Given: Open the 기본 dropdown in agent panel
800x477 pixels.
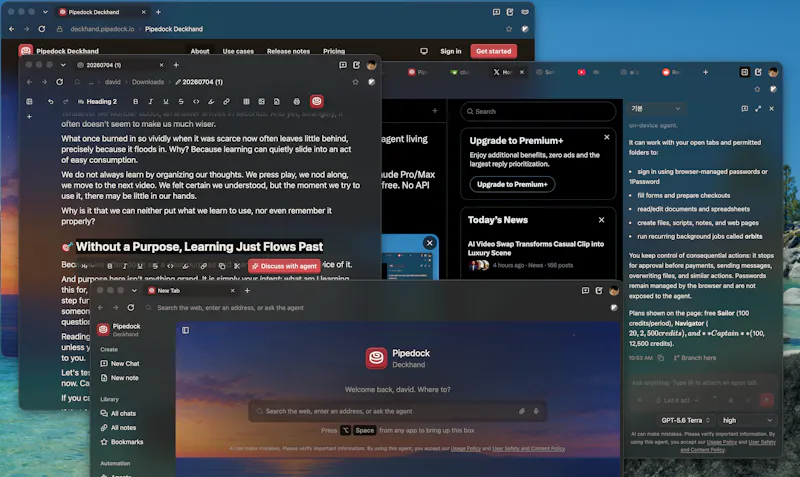Looking at the screenshot, I should 655,108.
